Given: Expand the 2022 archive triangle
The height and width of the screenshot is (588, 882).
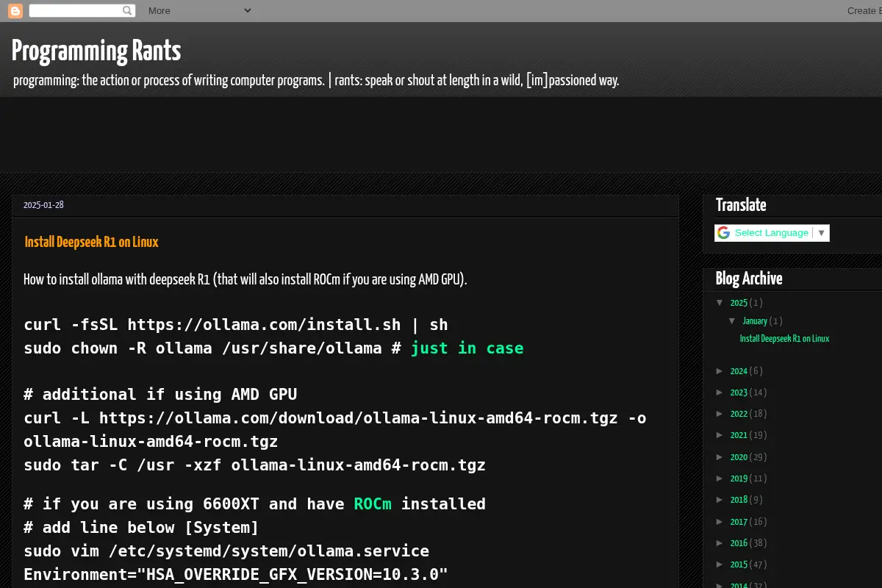Looking at the screenshot, I should point(720,413).
